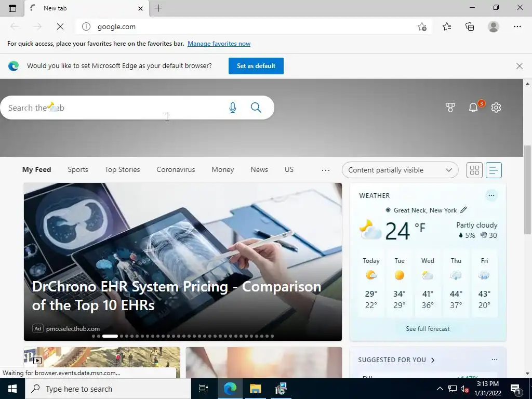Open See full forecast link
This screenshot has width=532, height=399.
click(428, 328)
